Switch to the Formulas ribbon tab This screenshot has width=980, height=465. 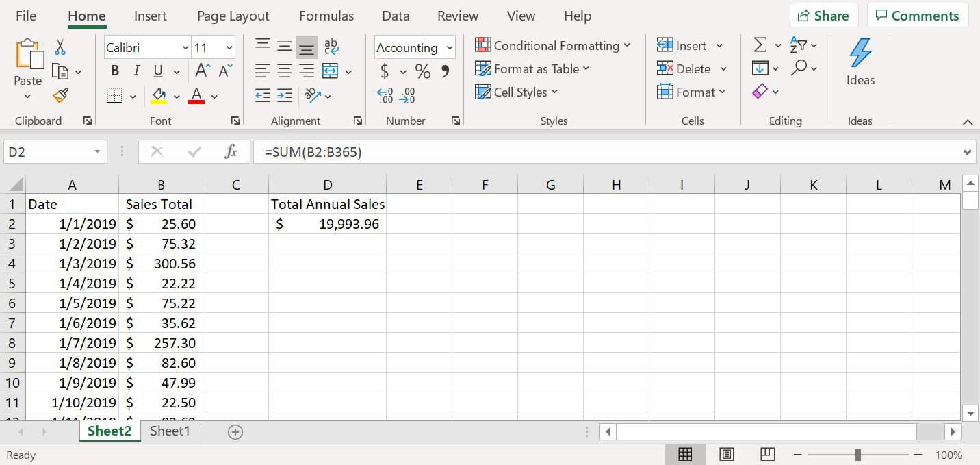tap(326, 15)
